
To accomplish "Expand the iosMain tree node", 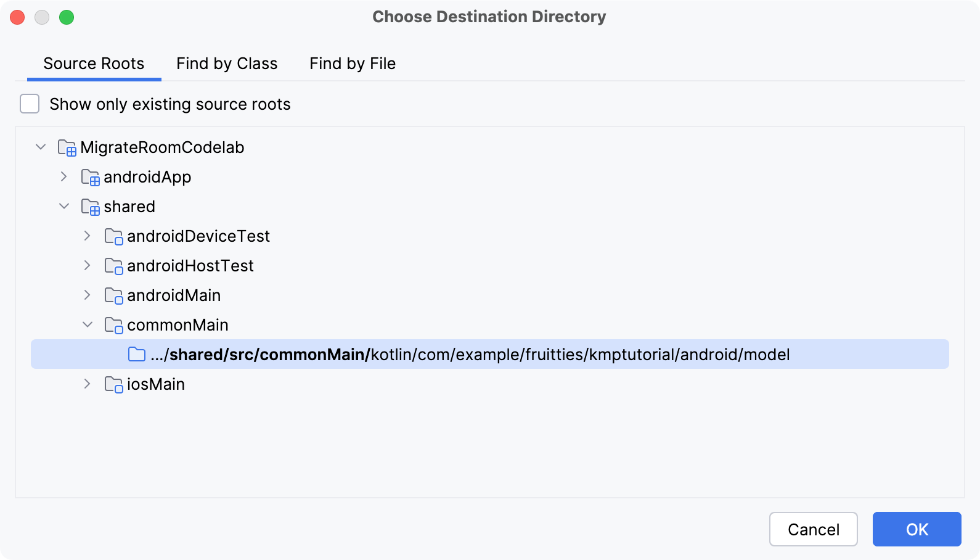I will point(88,384).
